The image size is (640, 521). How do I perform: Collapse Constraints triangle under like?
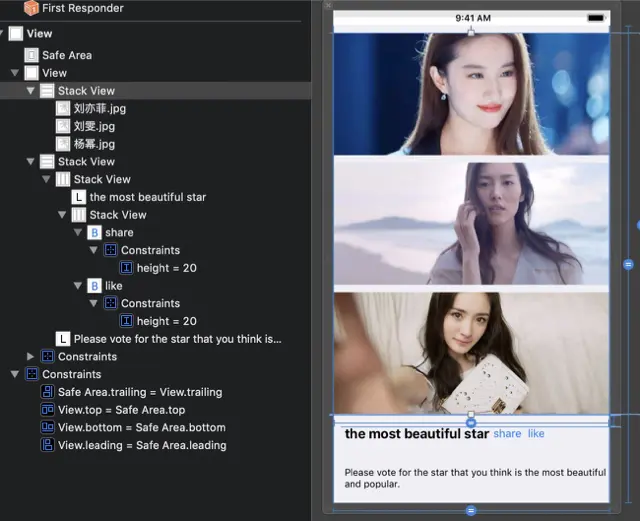coord(93,303)
